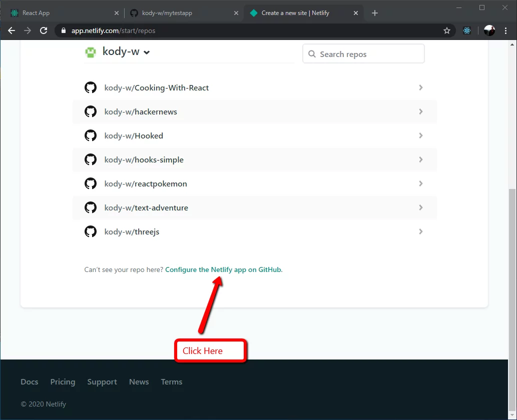Open the Docs footer link

(30, 382)
